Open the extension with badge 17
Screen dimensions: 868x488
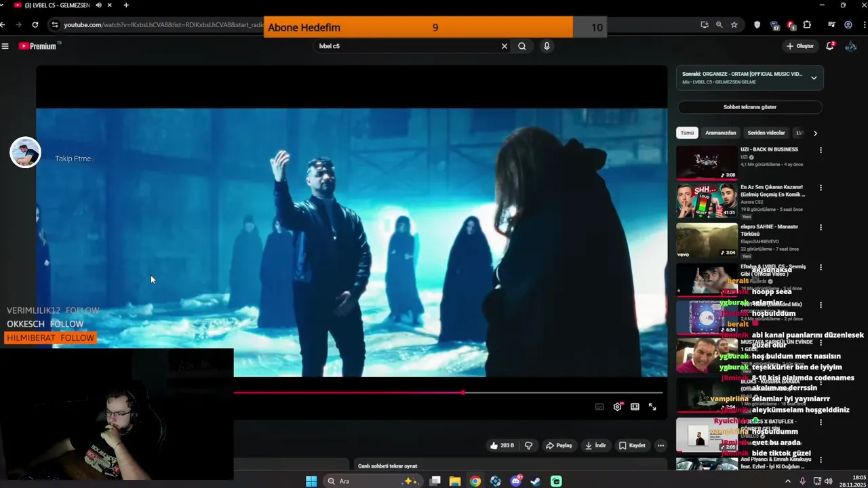(x=774, y=26)
